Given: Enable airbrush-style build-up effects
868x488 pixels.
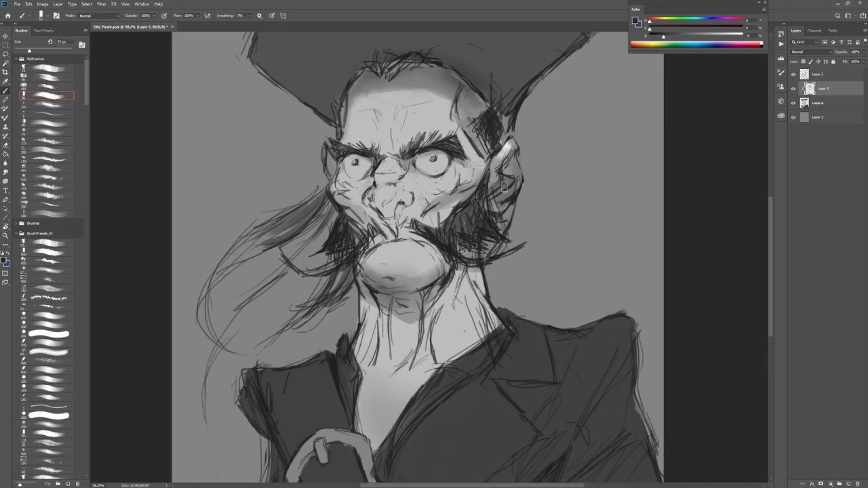Looking at the screenshot, I should pyautogui.click(x=207, y=16).
